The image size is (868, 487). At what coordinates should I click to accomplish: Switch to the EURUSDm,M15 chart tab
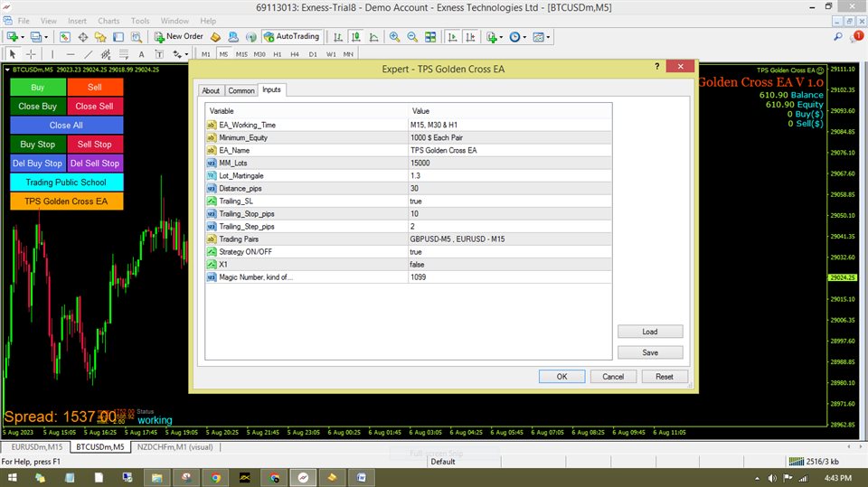pos(36,446)
